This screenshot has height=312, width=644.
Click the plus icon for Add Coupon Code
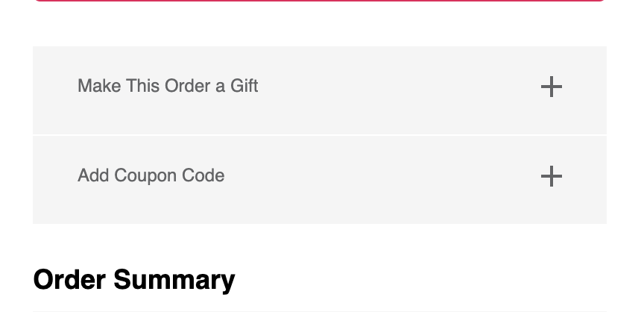tap(551, 176)
